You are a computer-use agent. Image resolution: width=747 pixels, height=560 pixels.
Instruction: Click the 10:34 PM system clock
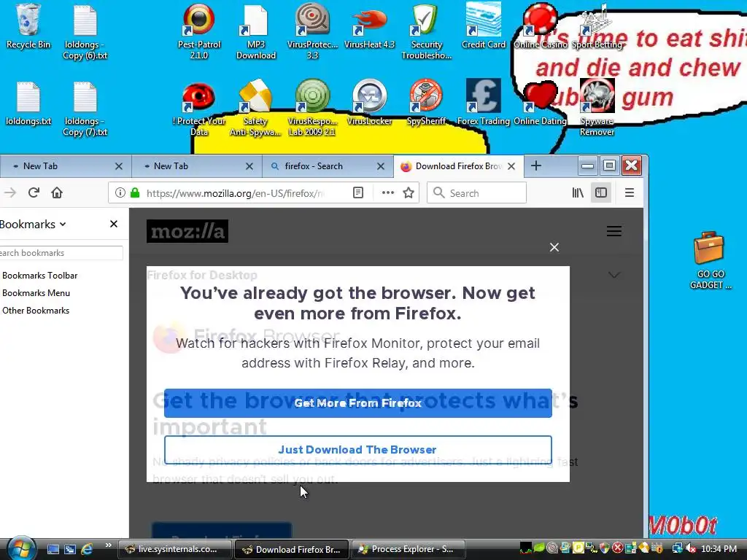pyautogui.click(x=719, y=549)
